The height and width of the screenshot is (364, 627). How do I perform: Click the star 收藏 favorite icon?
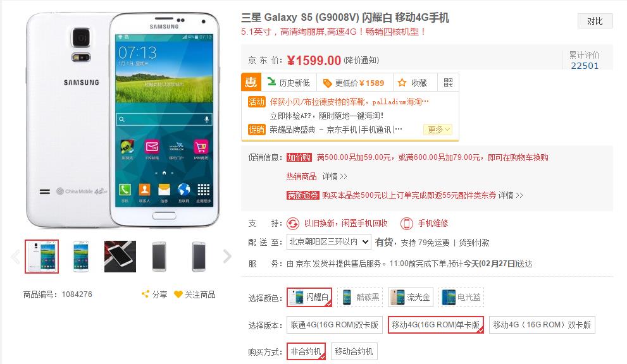click(x=402, y=83)
